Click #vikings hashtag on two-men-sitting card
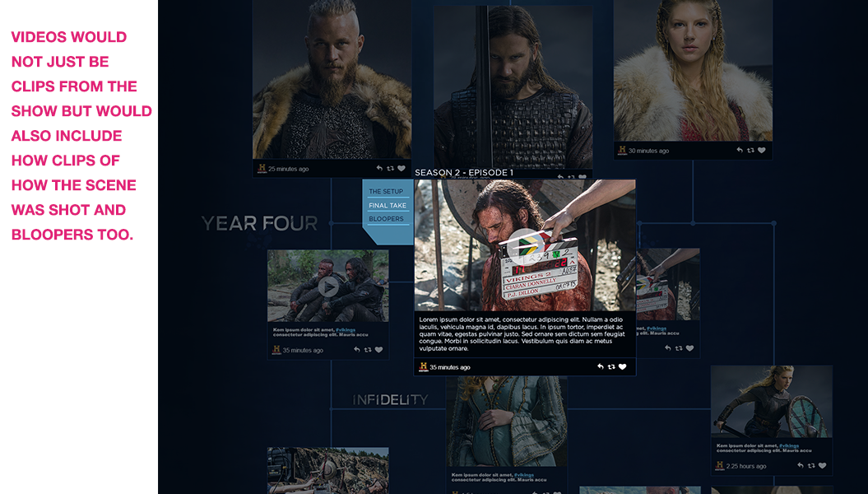The height and width of the screenshot is (494, 868). click(x=346, y=329)
